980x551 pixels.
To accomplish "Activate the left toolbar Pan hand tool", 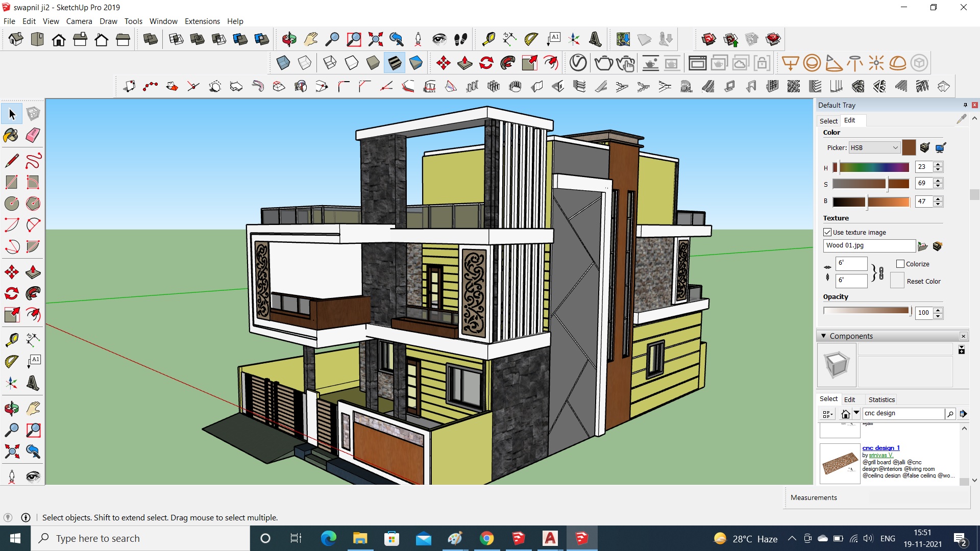I will tap(33, 408).
